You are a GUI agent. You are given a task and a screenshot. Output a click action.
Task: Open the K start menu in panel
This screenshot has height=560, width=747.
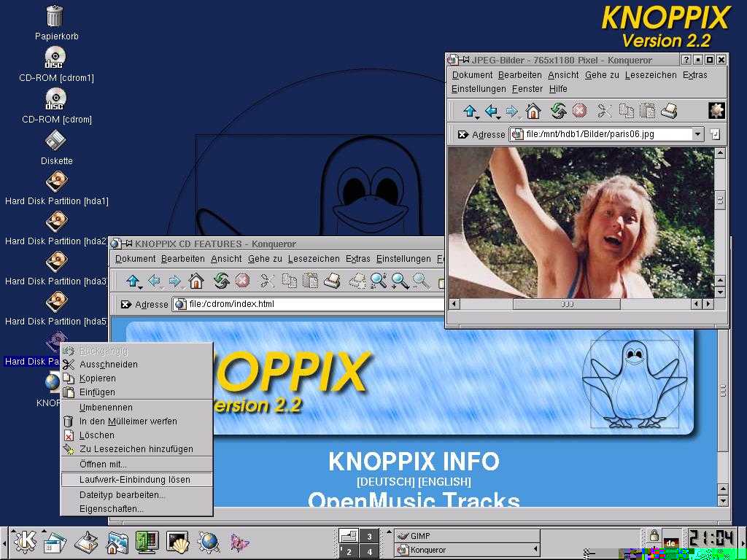(x=26, y=541)
